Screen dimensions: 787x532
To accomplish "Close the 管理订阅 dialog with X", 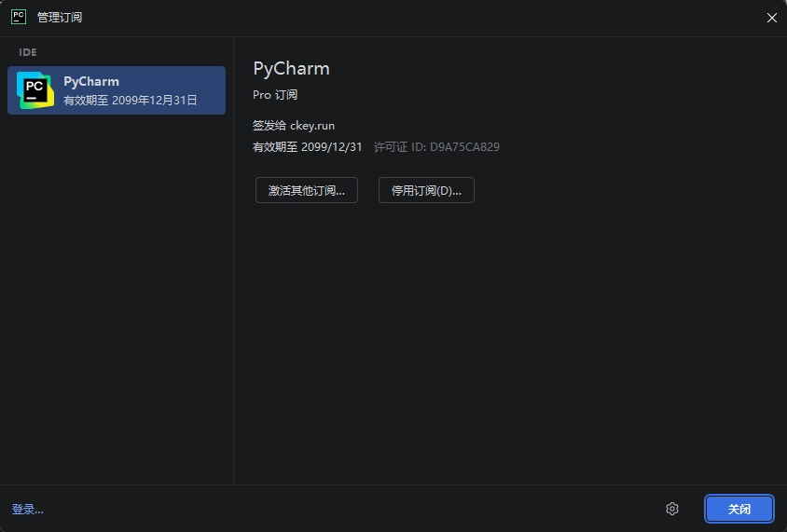I will pos(771,18).
